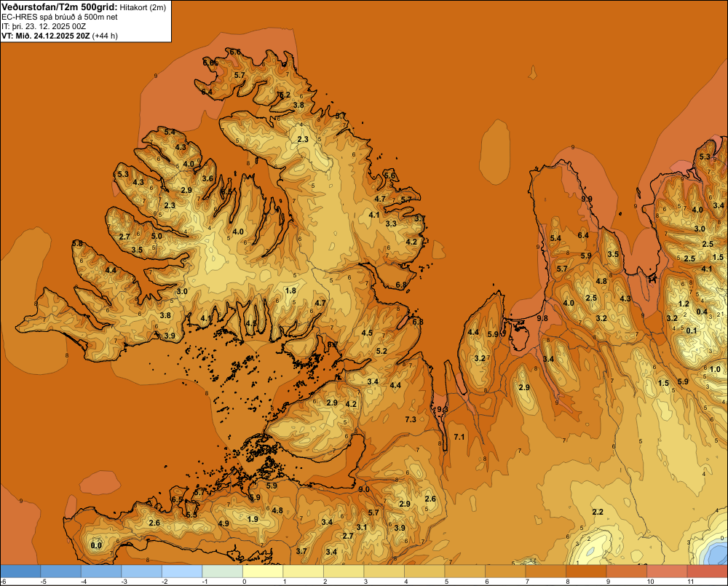Click the 1.2 temperature value on the map

[684, 304]
